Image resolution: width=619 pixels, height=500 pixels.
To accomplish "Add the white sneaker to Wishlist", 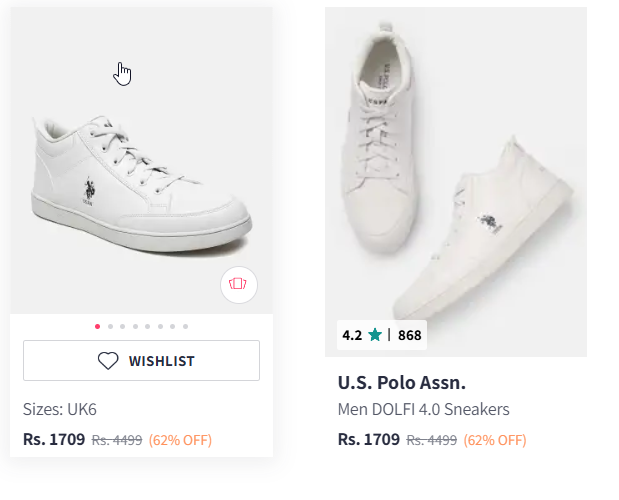I will [141, 361].
